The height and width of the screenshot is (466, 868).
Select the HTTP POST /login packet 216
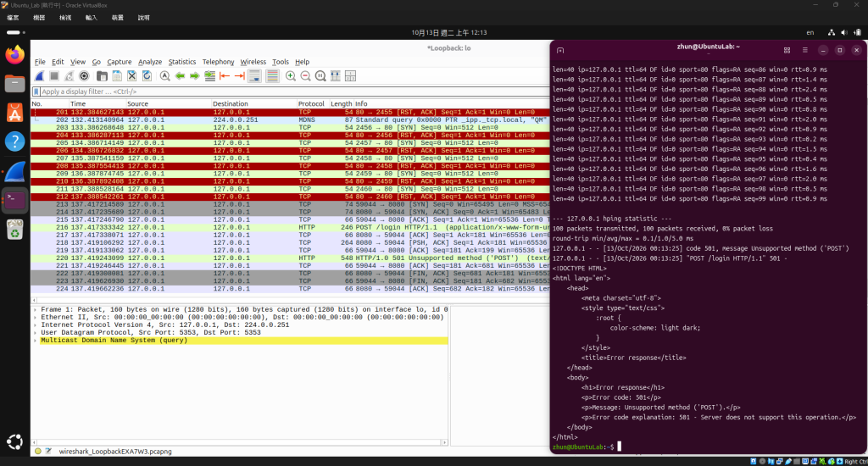(x=290, y=227)
